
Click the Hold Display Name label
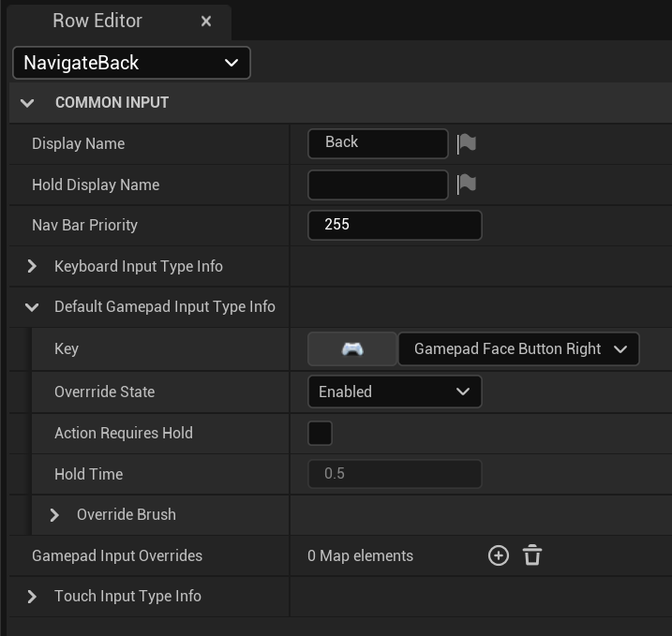coord(96,185)
